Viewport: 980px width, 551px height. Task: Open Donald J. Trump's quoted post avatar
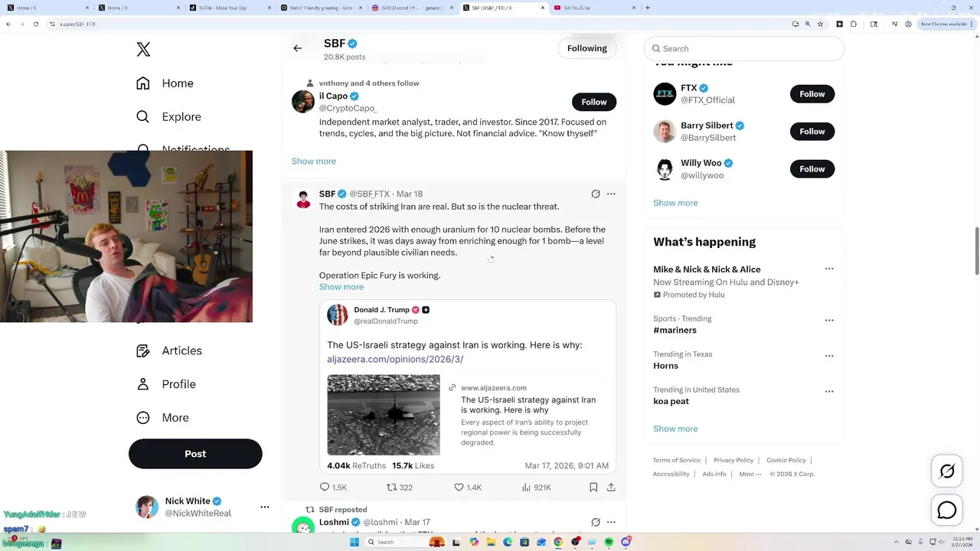click(x=338, y=315)
